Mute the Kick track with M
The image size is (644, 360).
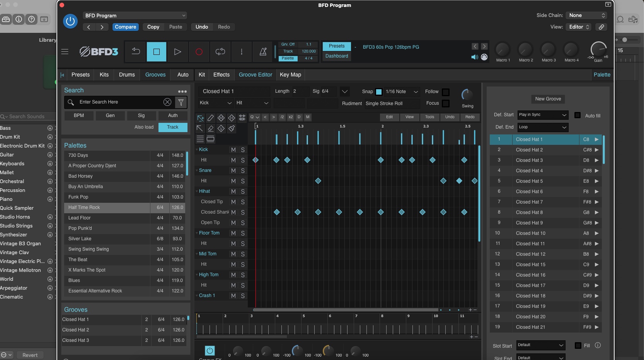coord(233,150)
